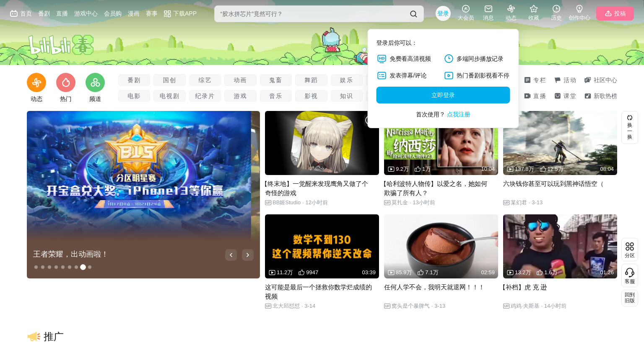Select the 电影 category chip
This screenshot has width=644, height=345.
pyautogui.click(x=134, y=96)
